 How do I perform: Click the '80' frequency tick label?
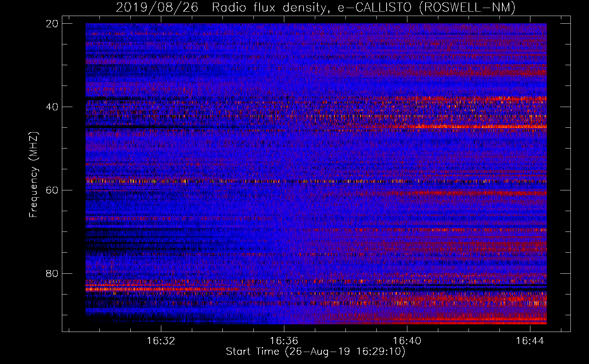click(x=52, y=273)
